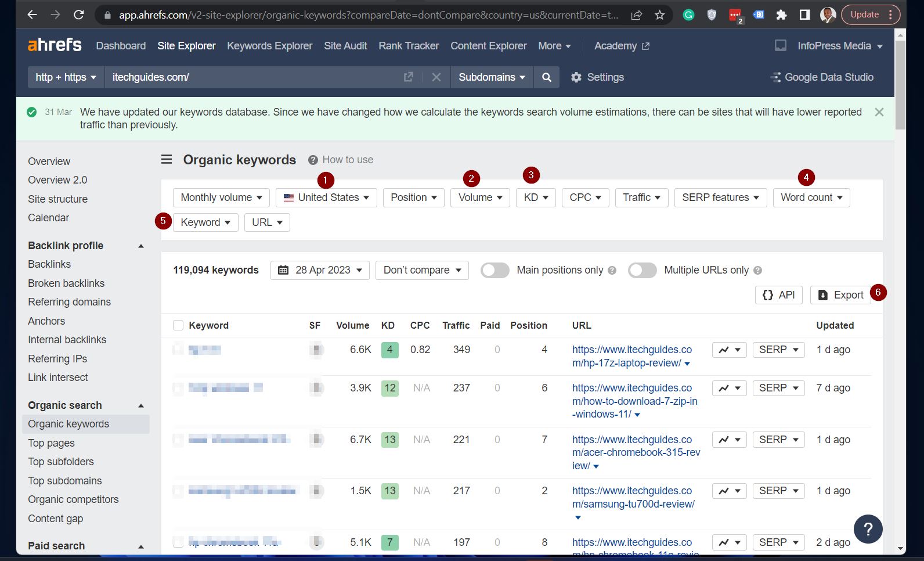Open Top pages in sidebar
Screen dimensions: 924x561
coord(51,443)
